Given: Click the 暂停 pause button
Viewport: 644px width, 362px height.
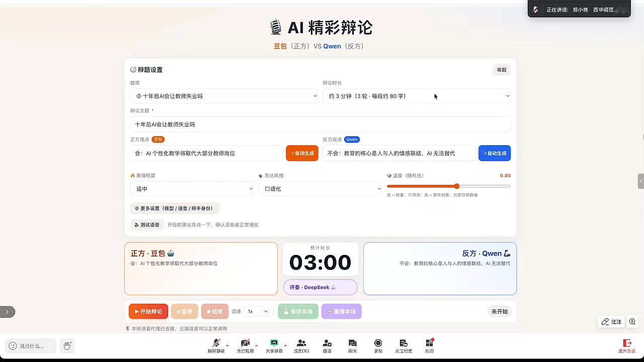Looking at the screenshot, I should (x=185, y=312).
